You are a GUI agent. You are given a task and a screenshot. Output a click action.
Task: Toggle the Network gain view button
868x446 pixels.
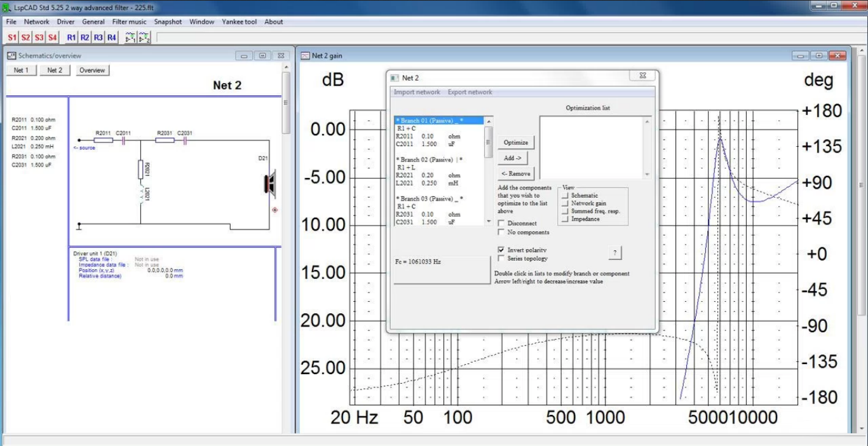pyautogui.click(x=564, y=203)
